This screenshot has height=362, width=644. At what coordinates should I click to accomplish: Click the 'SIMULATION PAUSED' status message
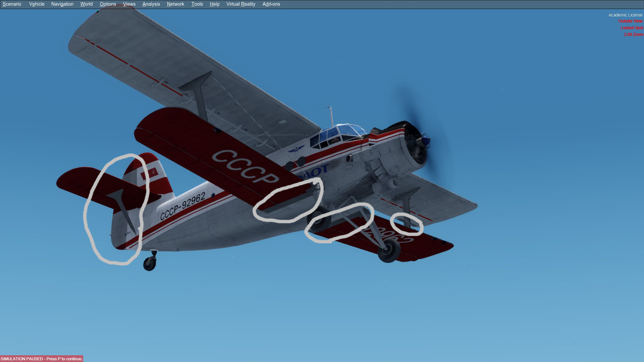[x=41, y=359]
